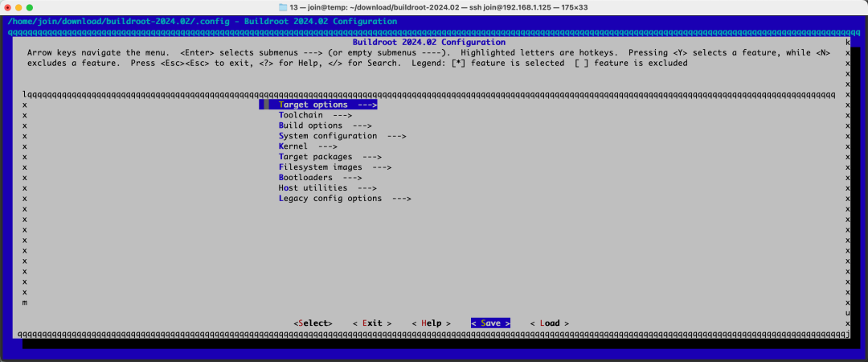Open the Bootloaders submenu
This screenshot has width=868, height=362.
point(320,178)
